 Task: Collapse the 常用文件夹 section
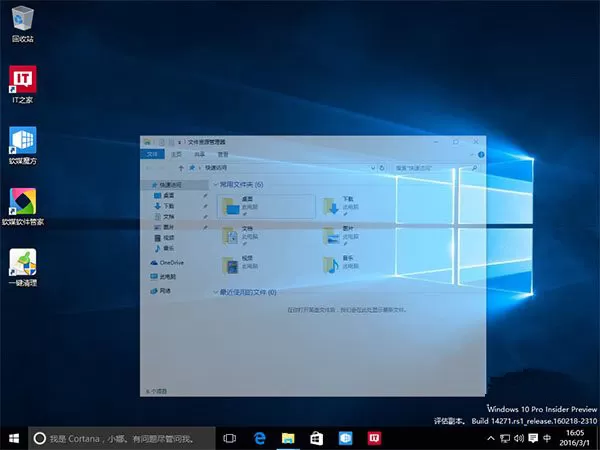[215, 184]
